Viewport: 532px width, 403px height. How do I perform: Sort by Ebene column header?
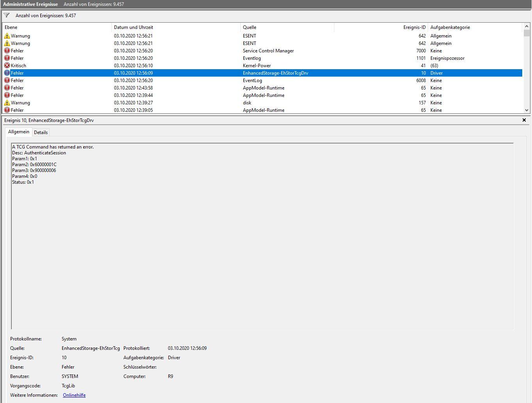click(x=57, y=27)
